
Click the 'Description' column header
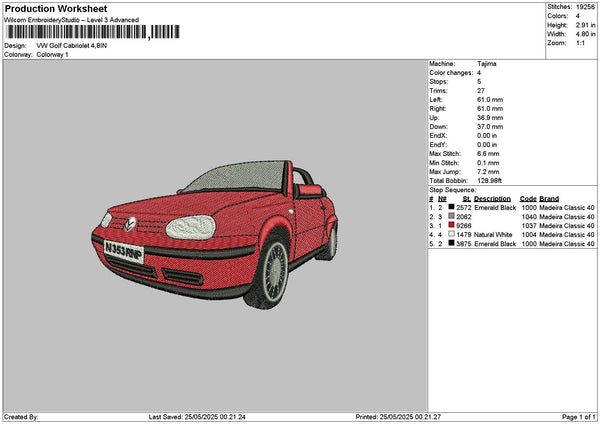point(492,199)
